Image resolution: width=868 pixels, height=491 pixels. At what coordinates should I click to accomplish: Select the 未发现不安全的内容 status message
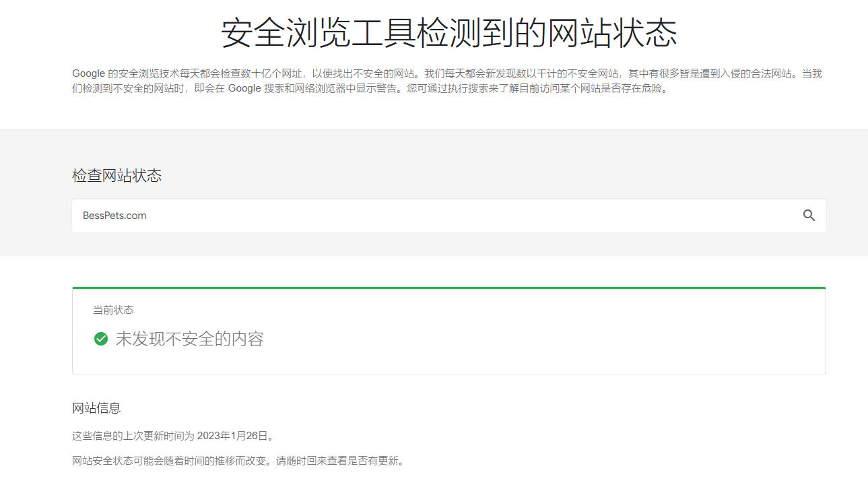[x=189, y=339]
